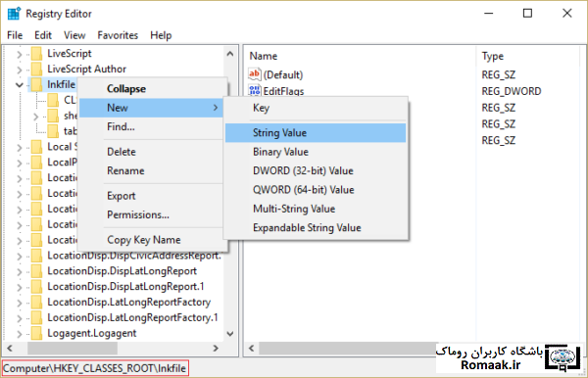Click the tab subkey folder icon under lnkfile
The image size is (588, 378).
click(x=53, y=131)
